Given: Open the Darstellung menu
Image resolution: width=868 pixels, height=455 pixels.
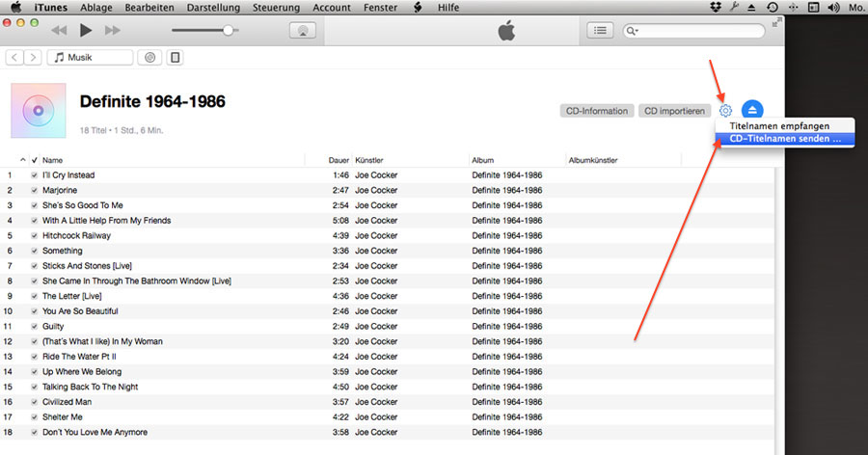Looking at the screenshot, I should coord(213,7).
